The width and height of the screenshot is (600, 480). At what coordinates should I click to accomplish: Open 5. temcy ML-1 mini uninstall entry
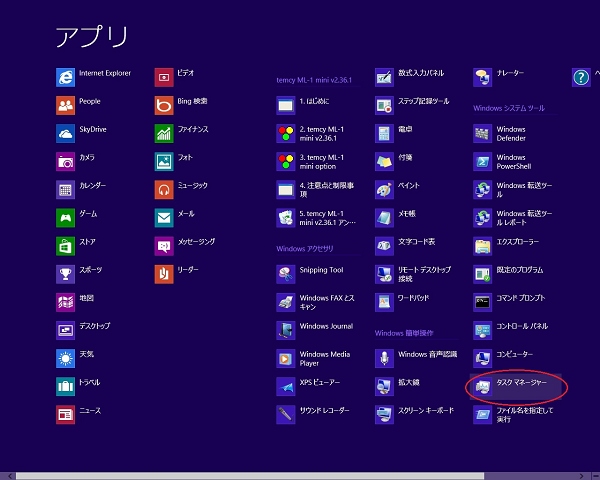click(285, 218)
